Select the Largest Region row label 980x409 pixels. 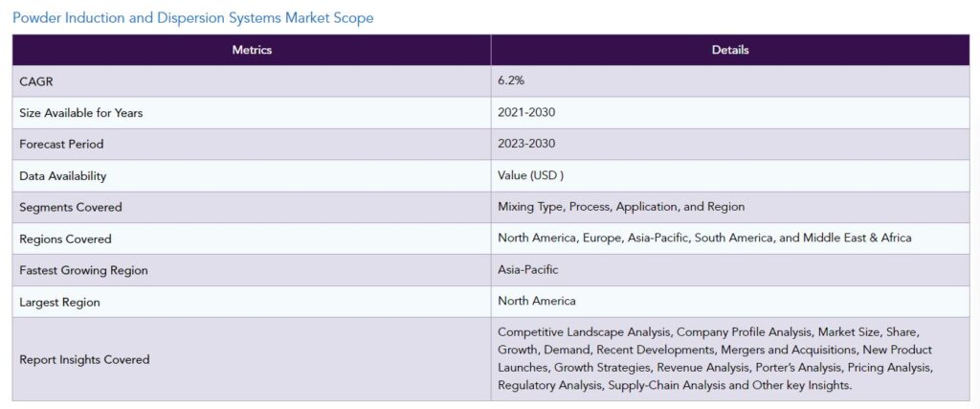pos(59,302)
